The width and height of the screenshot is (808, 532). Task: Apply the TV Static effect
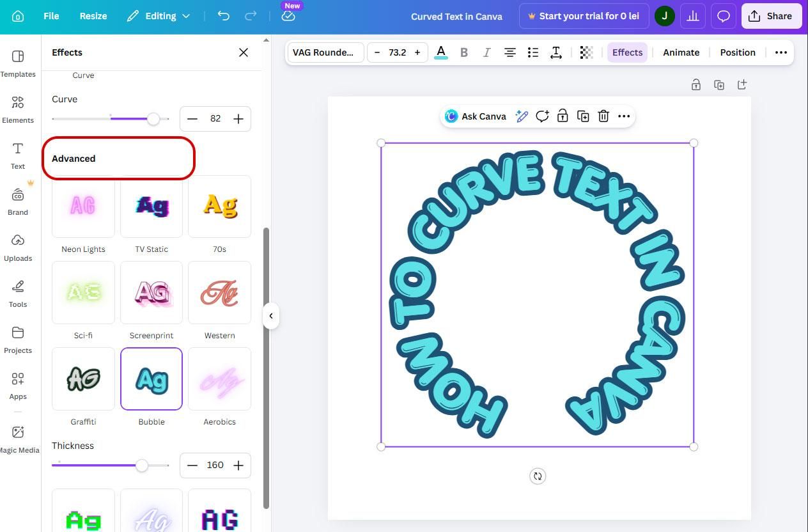click(151, 207)
